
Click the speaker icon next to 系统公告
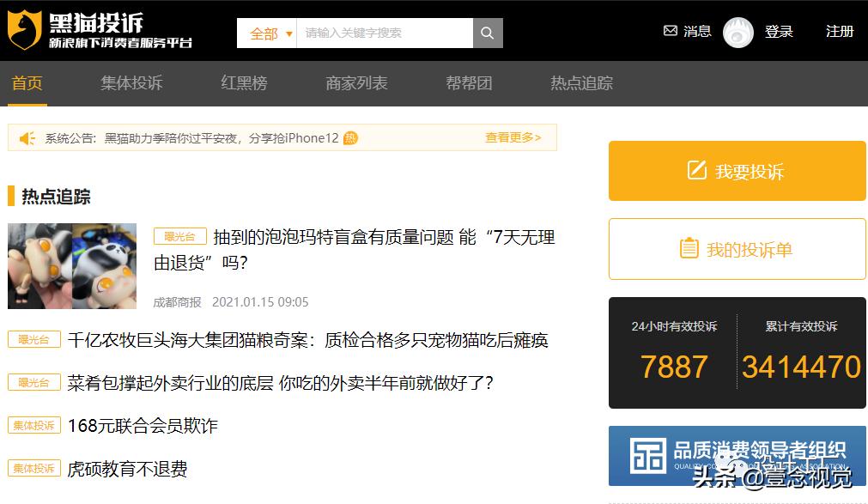pos(26,137)
